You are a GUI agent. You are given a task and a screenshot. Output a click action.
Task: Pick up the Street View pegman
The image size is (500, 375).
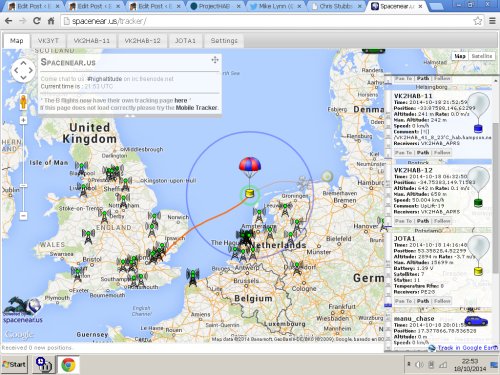click(23, 102)
